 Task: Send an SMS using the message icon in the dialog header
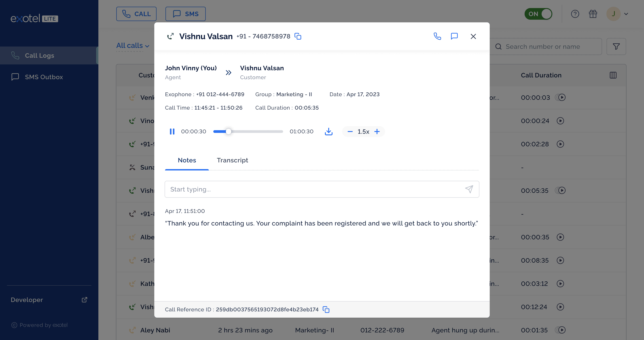tap(454, 36)
